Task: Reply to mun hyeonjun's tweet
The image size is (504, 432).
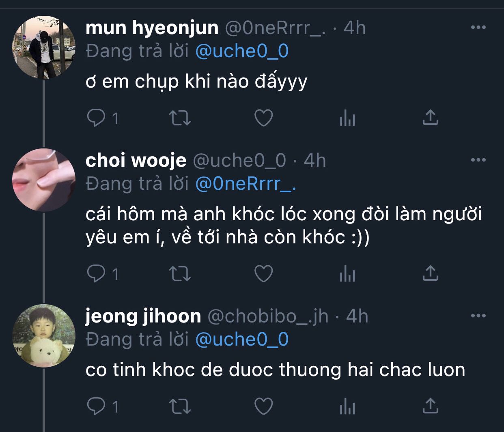Action: tap(96, 118)
